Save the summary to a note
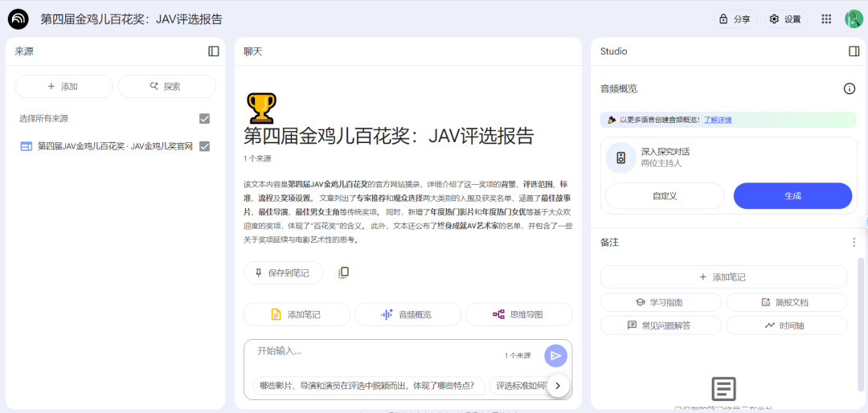The height and width of the screenshot is (413, 868). (x=283, y=273)
